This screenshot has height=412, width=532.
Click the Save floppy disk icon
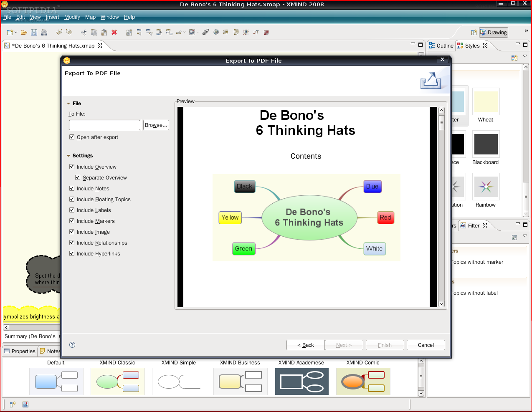[x=34, y=32]
